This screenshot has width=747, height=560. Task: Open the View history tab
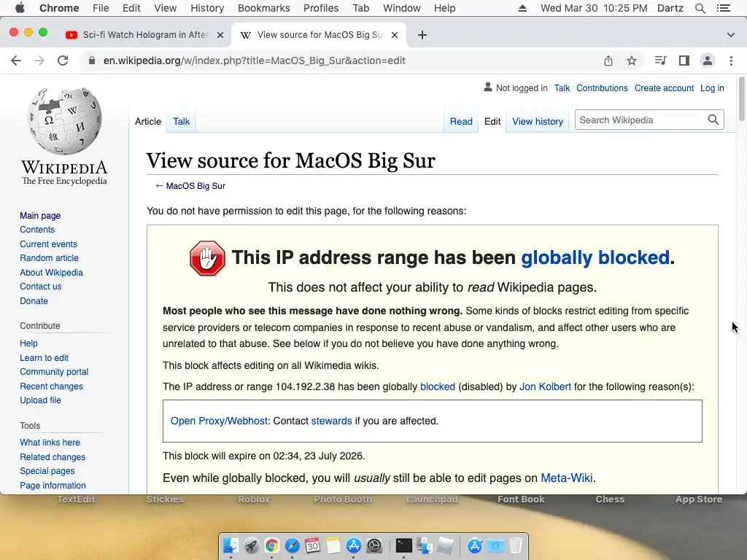click(x=538, y=122)
